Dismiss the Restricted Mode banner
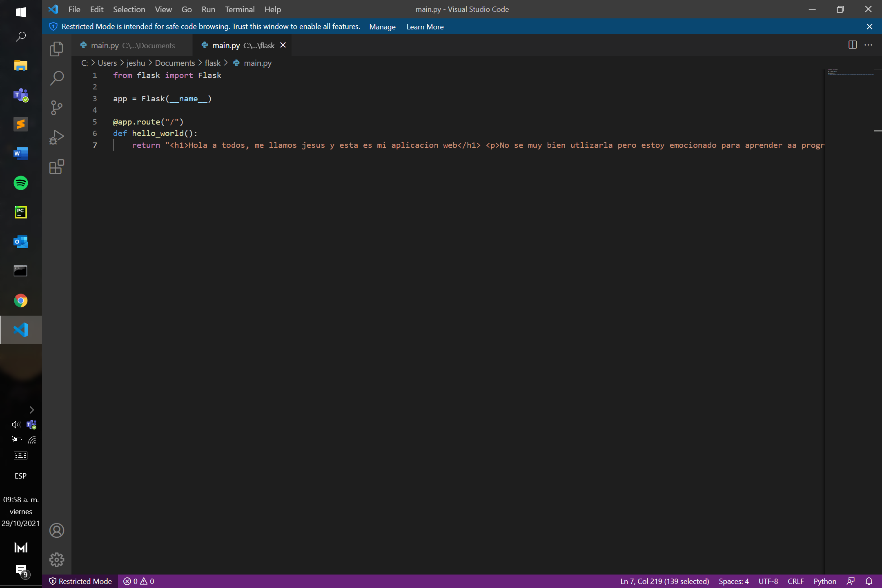882x588 pixels. (x=869, y=27)
